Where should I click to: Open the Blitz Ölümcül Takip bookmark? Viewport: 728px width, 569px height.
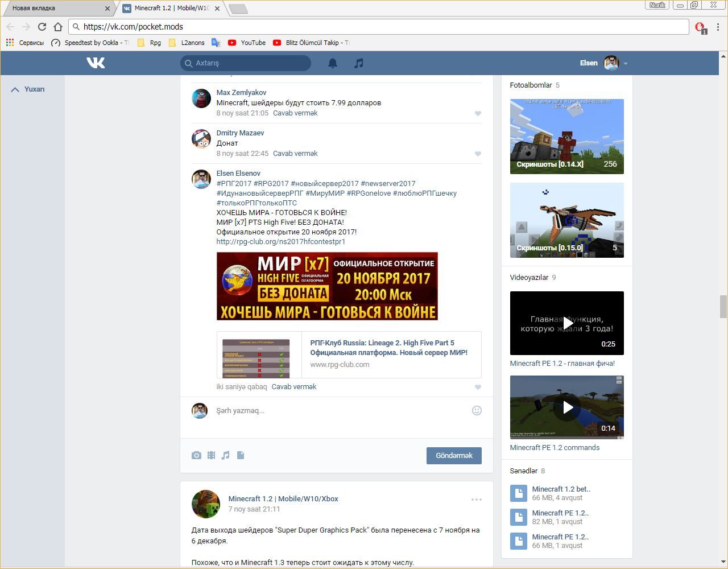(311, 43)
